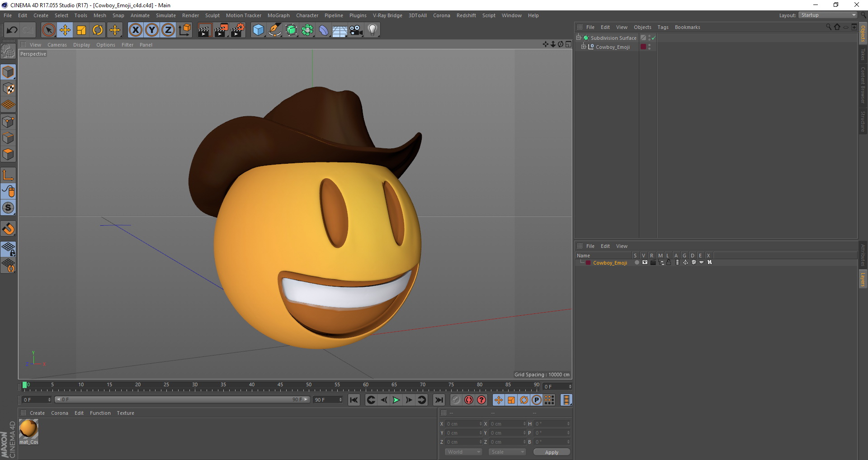Screen dimensions: 868x460
Task: Open the Sculpt menu
Action: click(212, 15)
